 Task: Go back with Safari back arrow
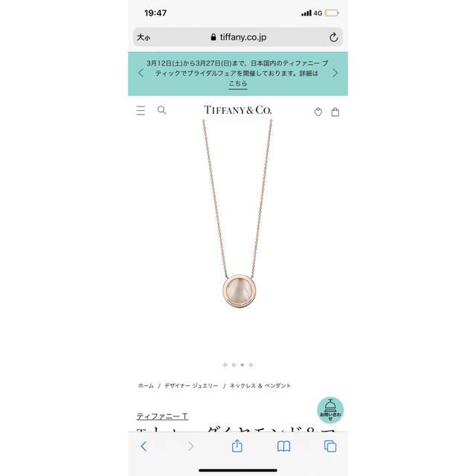pos(144,446)
